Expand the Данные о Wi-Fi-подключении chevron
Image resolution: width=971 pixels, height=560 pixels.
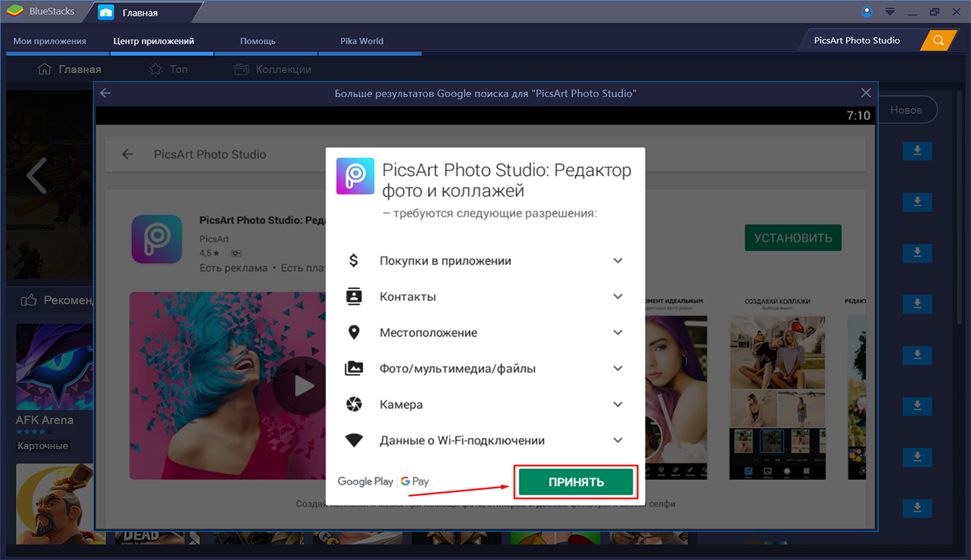coord(618,440)
